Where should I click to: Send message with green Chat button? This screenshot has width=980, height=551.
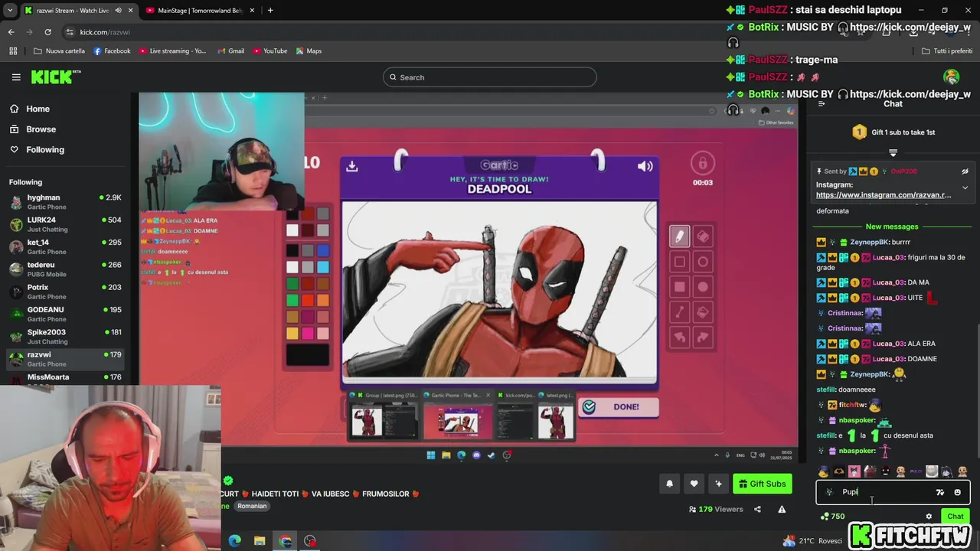[955, 517]
